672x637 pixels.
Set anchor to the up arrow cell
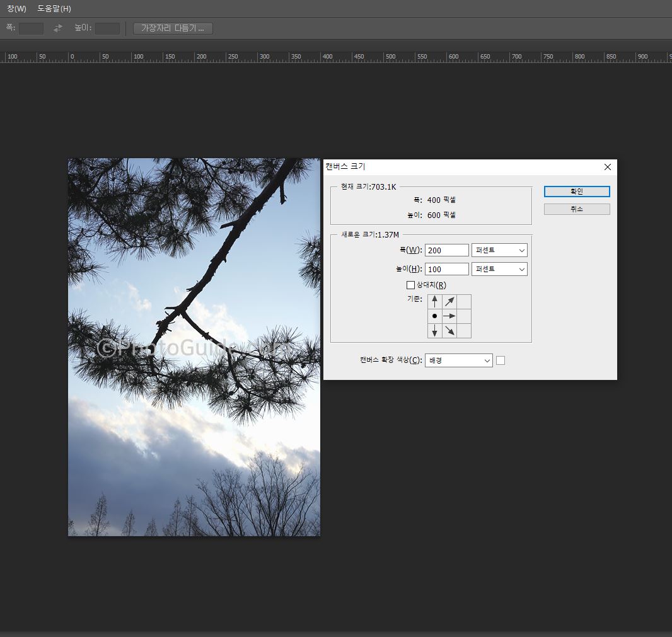[434, 302]
